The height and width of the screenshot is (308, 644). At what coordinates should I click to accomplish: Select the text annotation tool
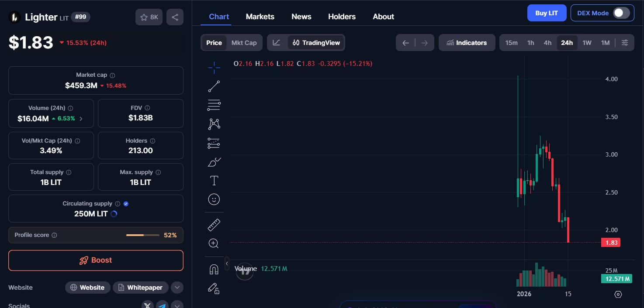tap(214, 180)
